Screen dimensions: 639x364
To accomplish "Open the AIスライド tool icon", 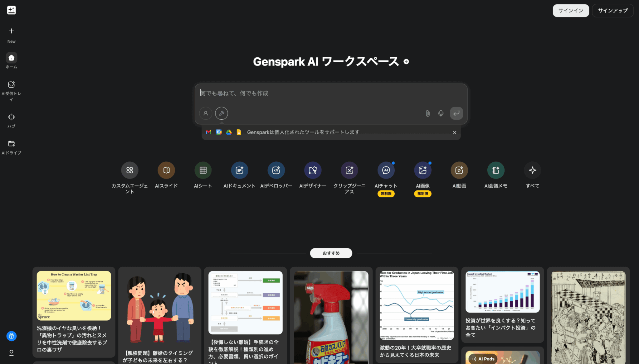I will pos(166,170).
